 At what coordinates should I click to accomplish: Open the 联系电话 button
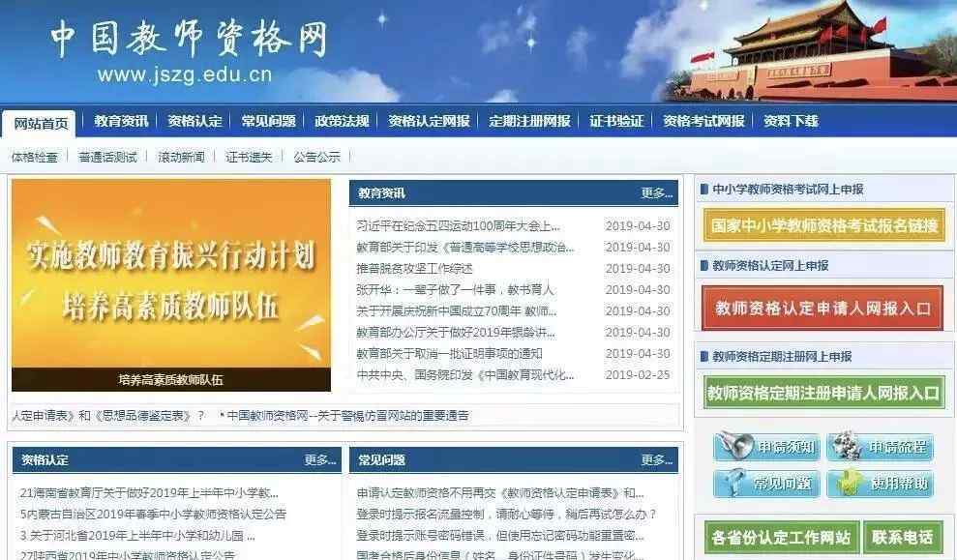(x=902, y=537)
